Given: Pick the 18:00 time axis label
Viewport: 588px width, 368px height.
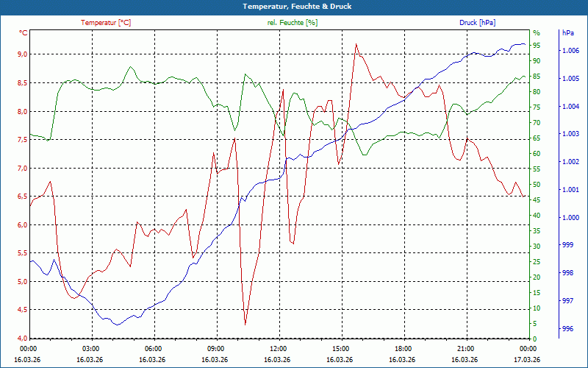Looking at the screenshot, I should [x=403, y=348].
